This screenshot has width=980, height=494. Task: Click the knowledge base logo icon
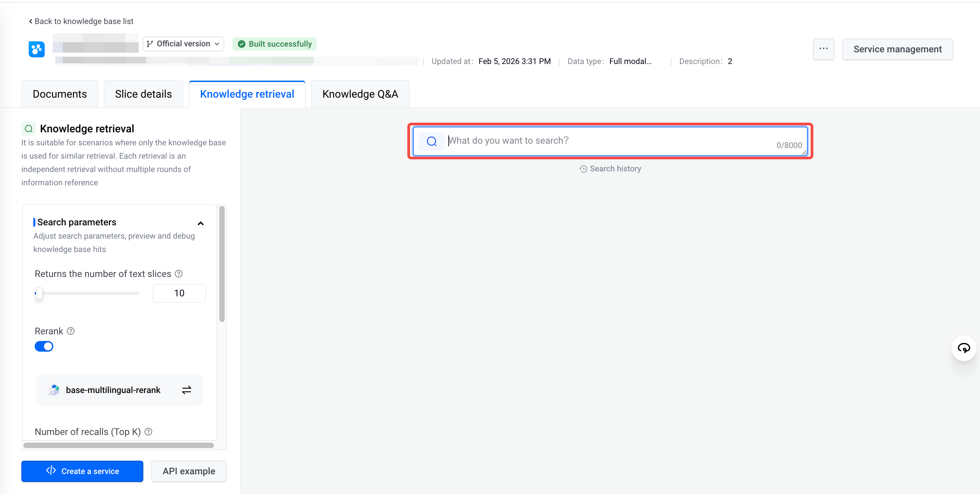point(37,49)
